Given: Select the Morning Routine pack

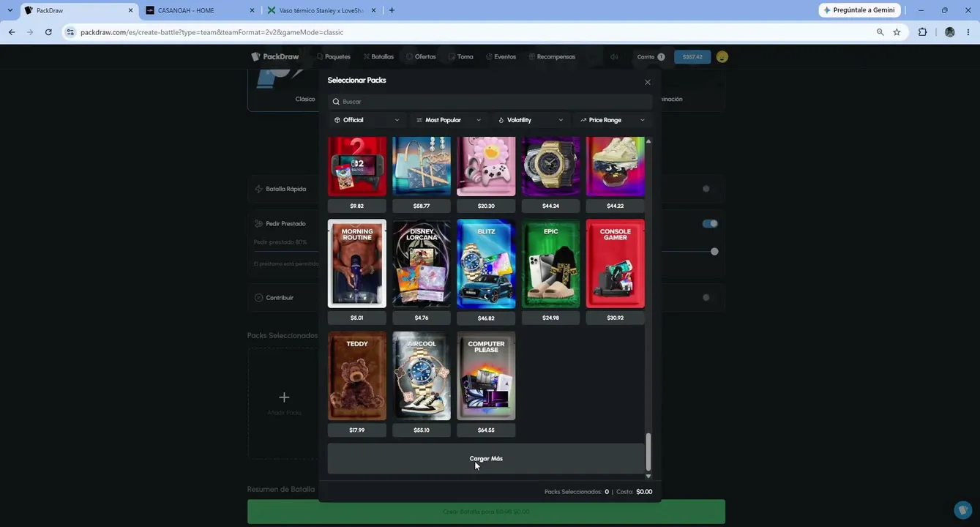Looking at the screenshot, I should pyautogui.click(x=357, y=263).
